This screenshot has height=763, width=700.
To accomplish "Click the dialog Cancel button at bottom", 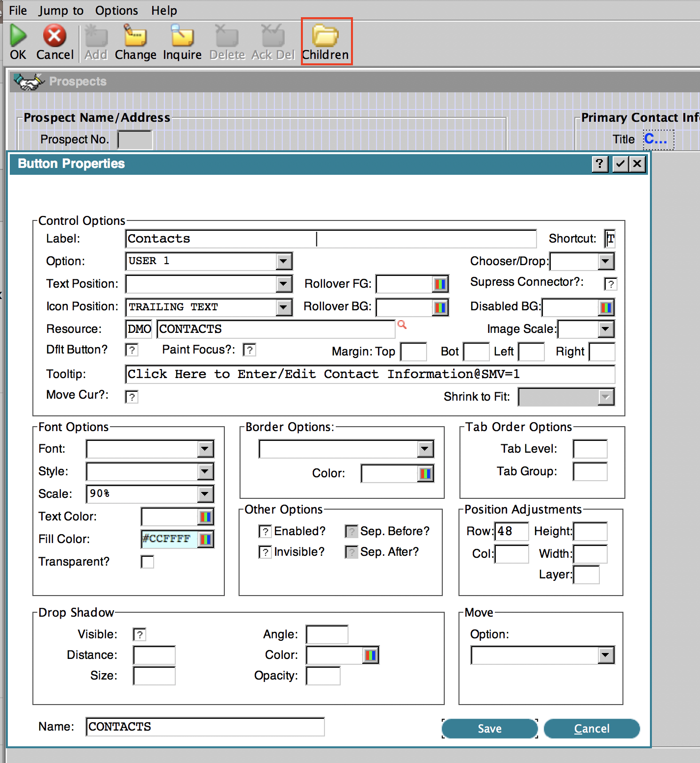I will point(592,729).
